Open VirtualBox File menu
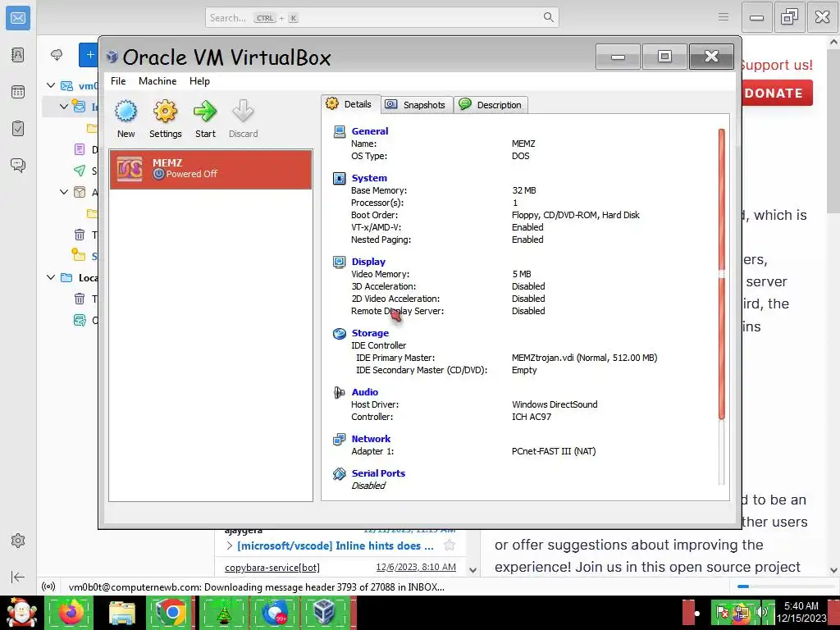 click(118, 81)
